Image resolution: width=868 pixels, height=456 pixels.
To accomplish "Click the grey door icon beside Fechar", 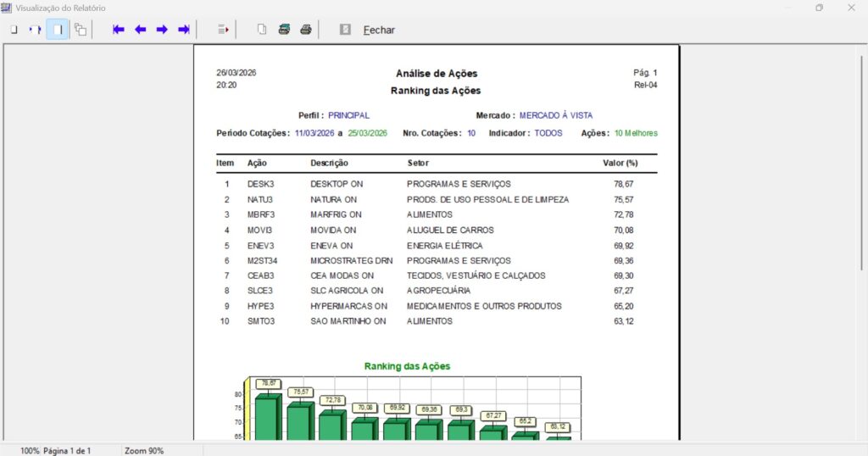I will [x=345, y=30].
